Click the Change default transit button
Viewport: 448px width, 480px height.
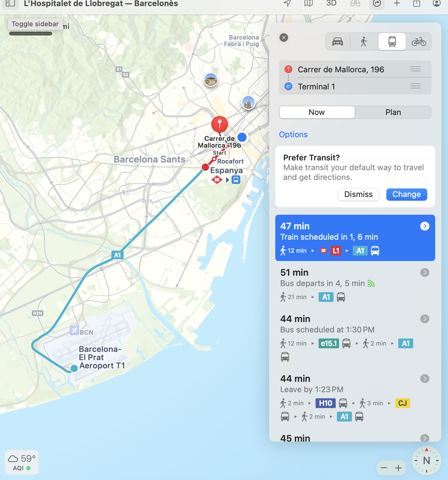pos(406,195)
